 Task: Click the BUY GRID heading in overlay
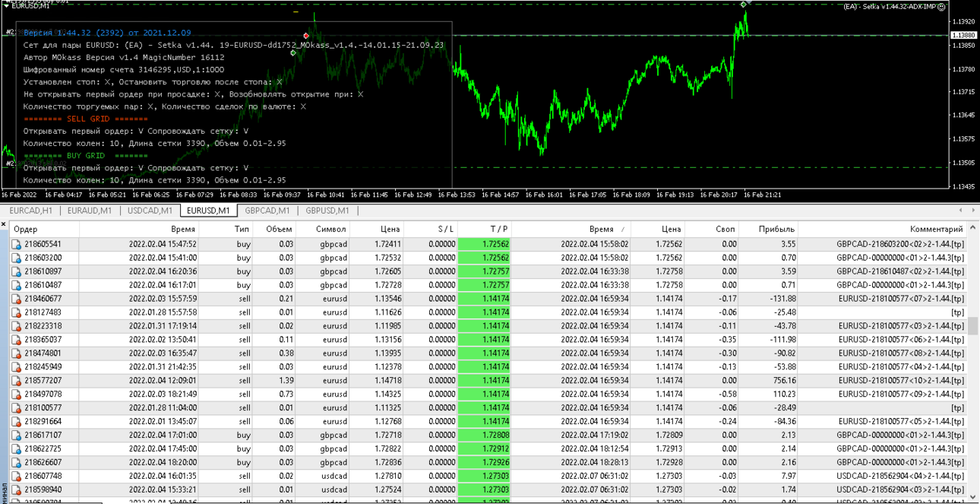(85, 156)
